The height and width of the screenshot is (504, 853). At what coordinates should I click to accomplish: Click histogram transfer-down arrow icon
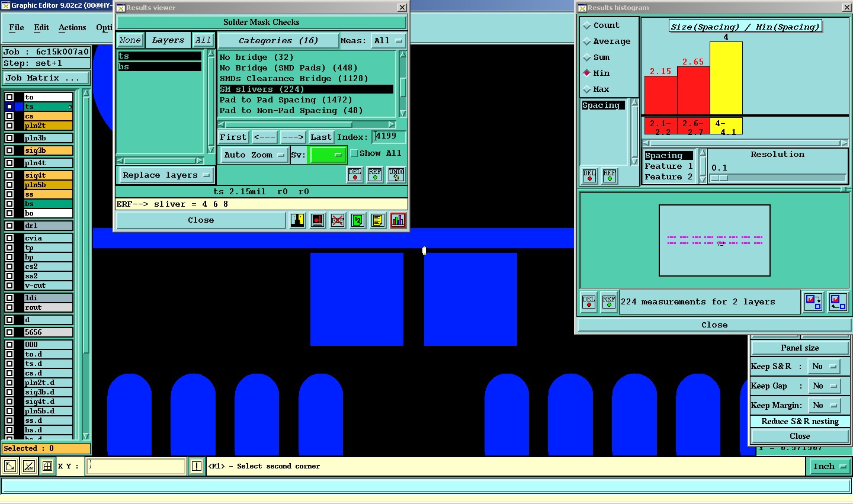pyautogui.click(x=814, y=302)
